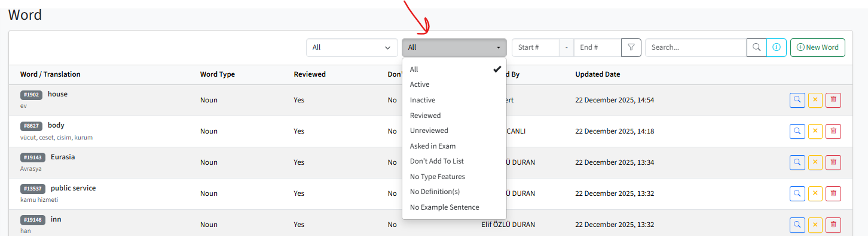
Task: Choose No Type Features option
Action: point(454,177)
